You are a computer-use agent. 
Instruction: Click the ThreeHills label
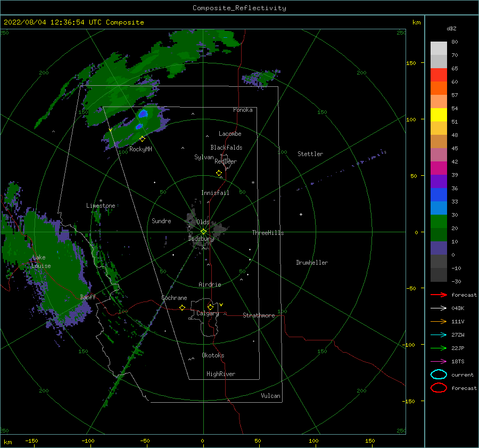point(268,233)
